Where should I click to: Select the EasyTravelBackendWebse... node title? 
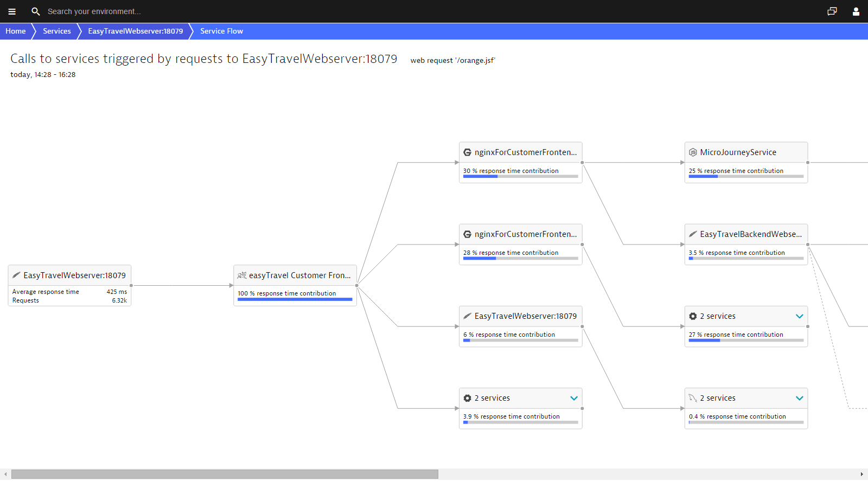pyautogui.click(x=751, y=234)
